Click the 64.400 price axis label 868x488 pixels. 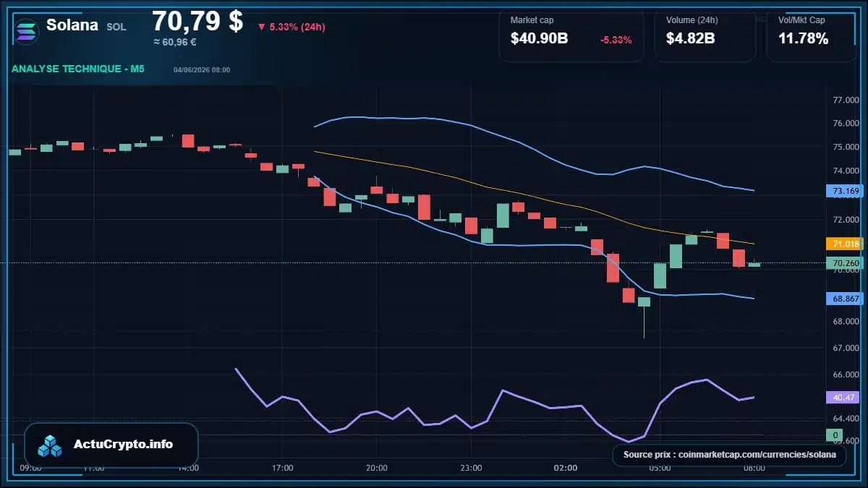click(845, 419)
